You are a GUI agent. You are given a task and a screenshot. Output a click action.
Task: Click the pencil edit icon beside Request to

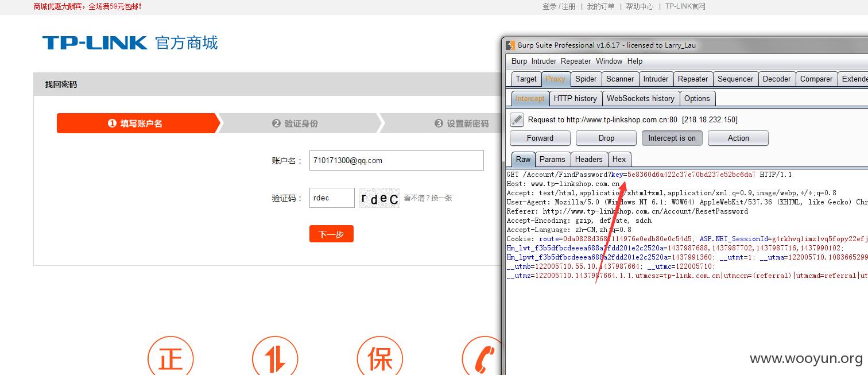517,119
